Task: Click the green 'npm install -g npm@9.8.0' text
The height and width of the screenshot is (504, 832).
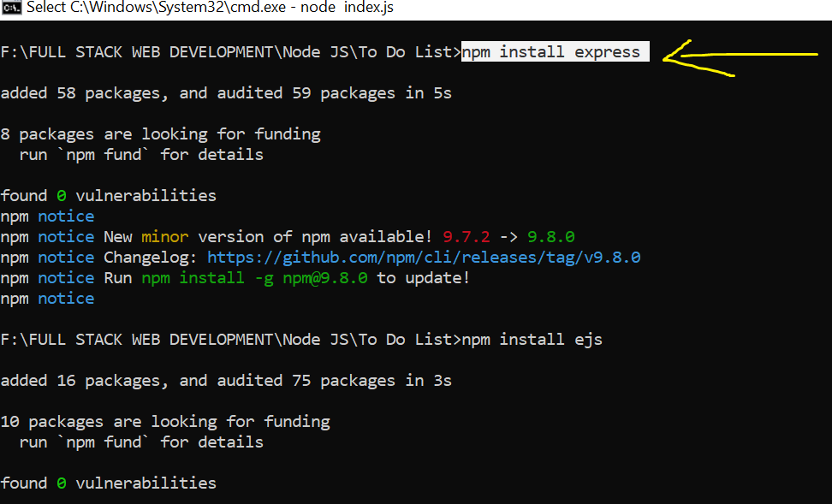Action: tap(255, 278)
